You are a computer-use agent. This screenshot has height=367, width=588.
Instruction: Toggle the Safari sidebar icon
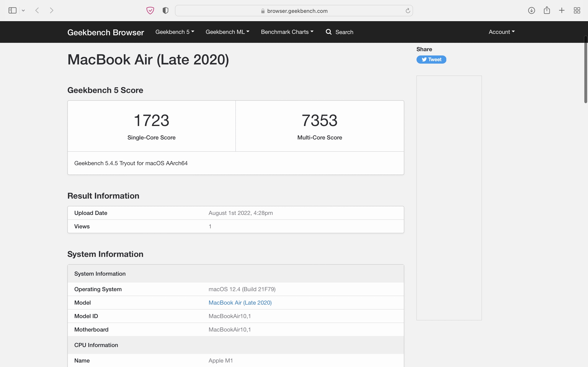tap(12, 10)
